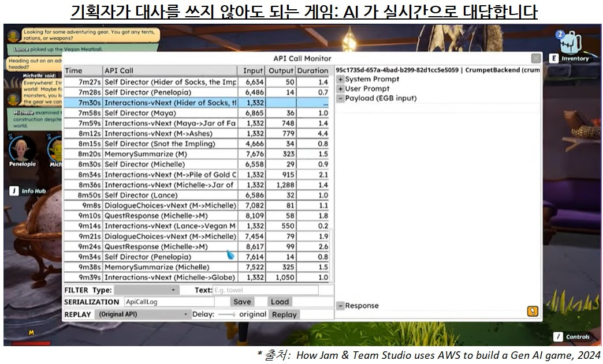Expand the System Prompt section
The height and width of the screenshot is (364, 603).
click(339, 79)
